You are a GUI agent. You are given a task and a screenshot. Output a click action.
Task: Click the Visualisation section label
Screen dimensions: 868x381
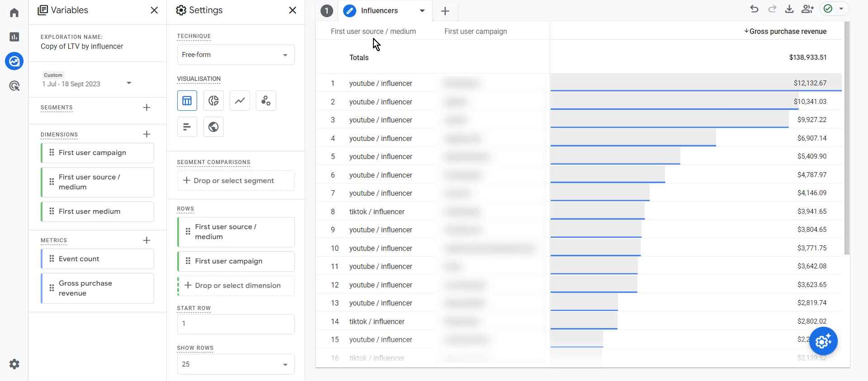(199, 79)
